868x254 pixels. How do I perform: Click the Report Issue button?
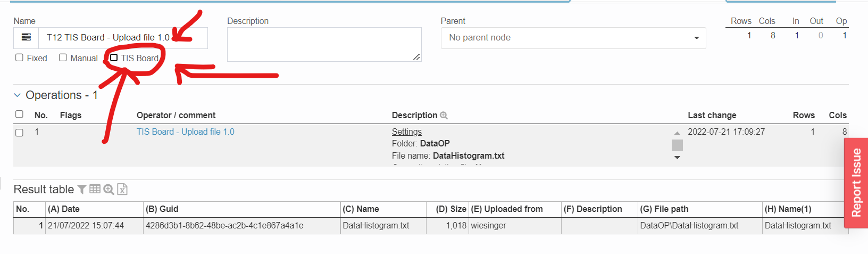[856, 183]
